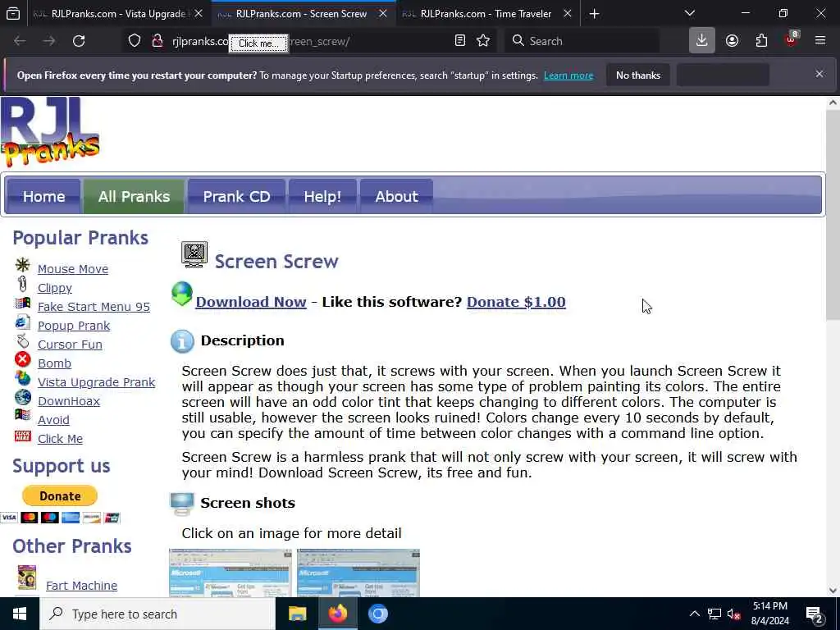Screen dimensions: 840x630
Task: Click the red Bomb icon
Action: pos(22,359)
